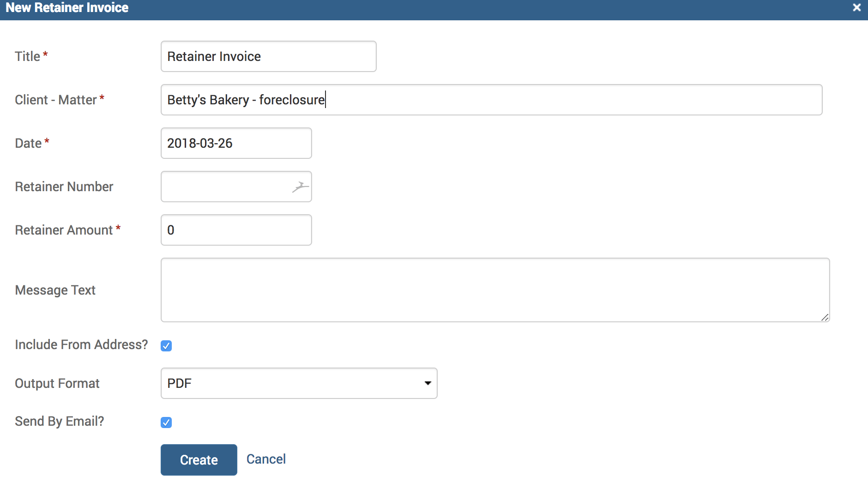This screenshot has height=495, width=868.
Task: Click the Send By Email label
Action: point(60,421)
